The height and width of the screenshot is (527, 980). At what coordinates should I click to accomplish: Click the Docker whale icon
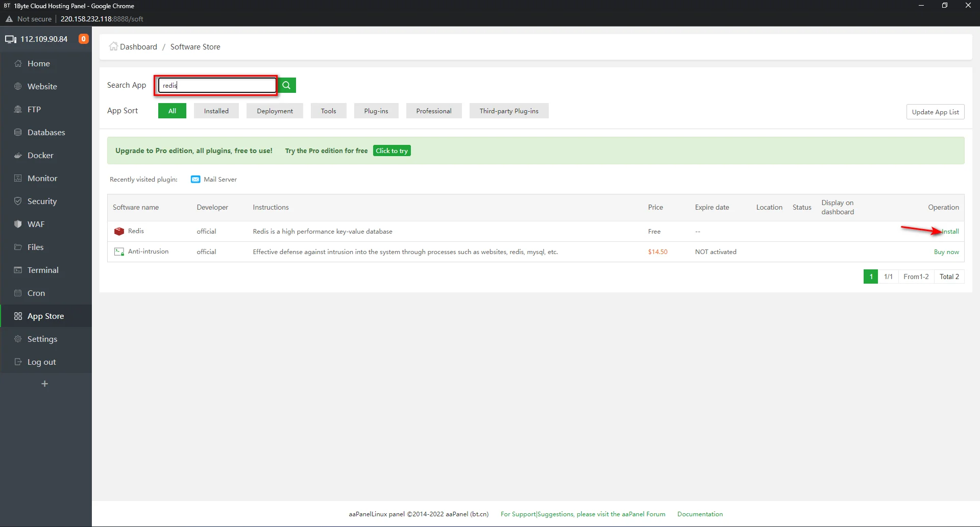(18, 156)
